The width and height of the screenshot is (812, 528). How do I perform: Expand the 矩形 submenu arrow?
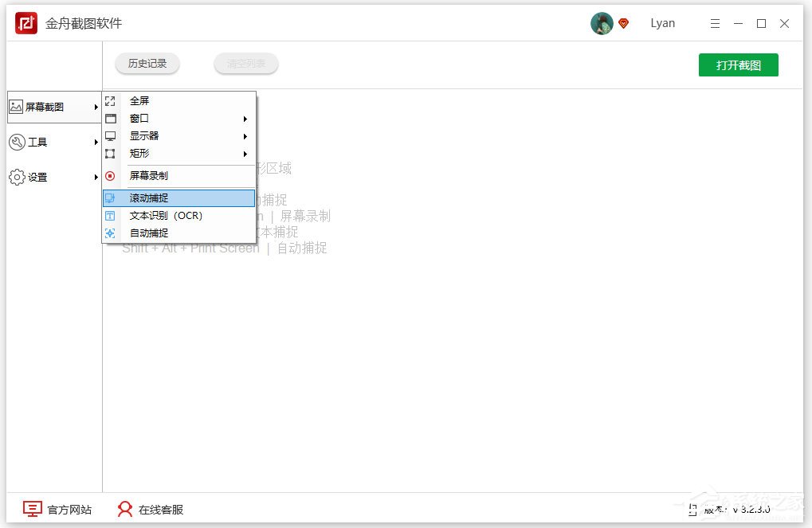pyautogui.click(x=245, y=154)
